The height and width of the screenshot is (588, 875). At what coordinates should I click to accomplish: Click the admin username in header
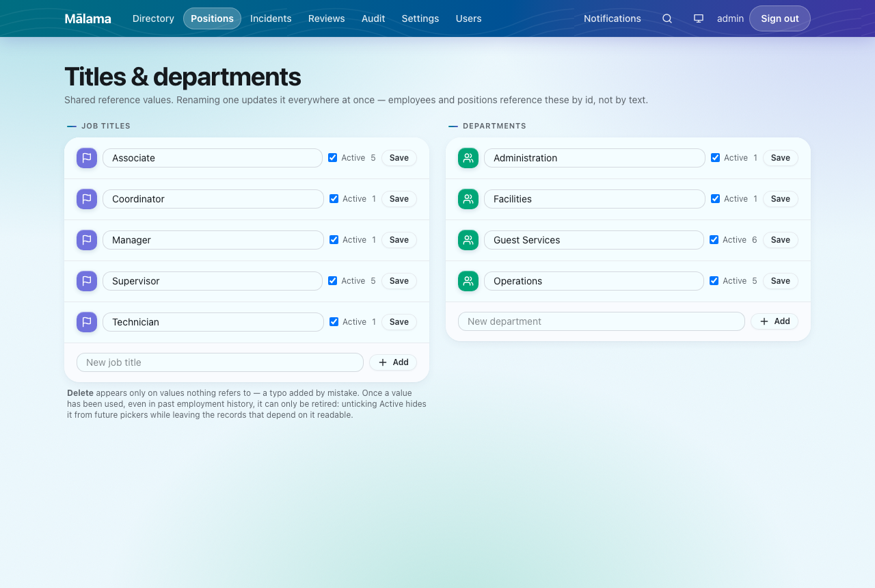pos(730,18)
